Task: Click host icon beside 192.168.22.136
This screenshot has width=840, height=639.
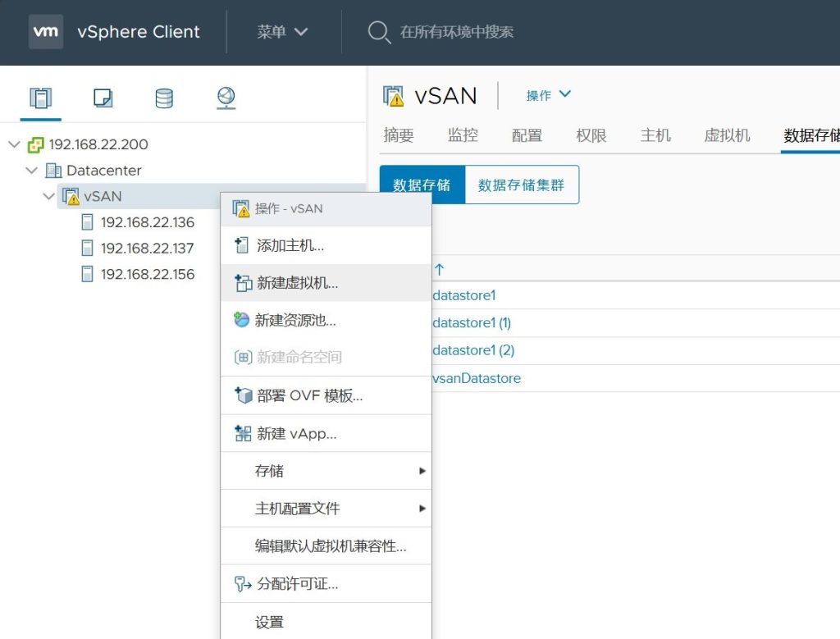Action: click(x=87, y=221)
